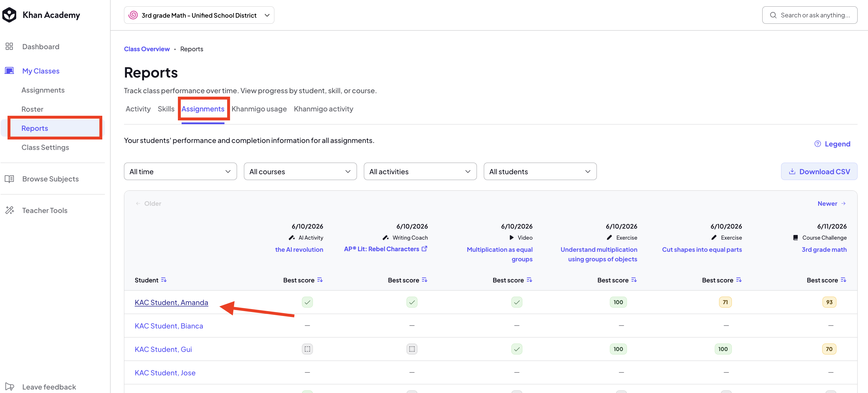Open the Khanmigo usage tab
This screenshot has width=868, height=393.
pos(259,109)
